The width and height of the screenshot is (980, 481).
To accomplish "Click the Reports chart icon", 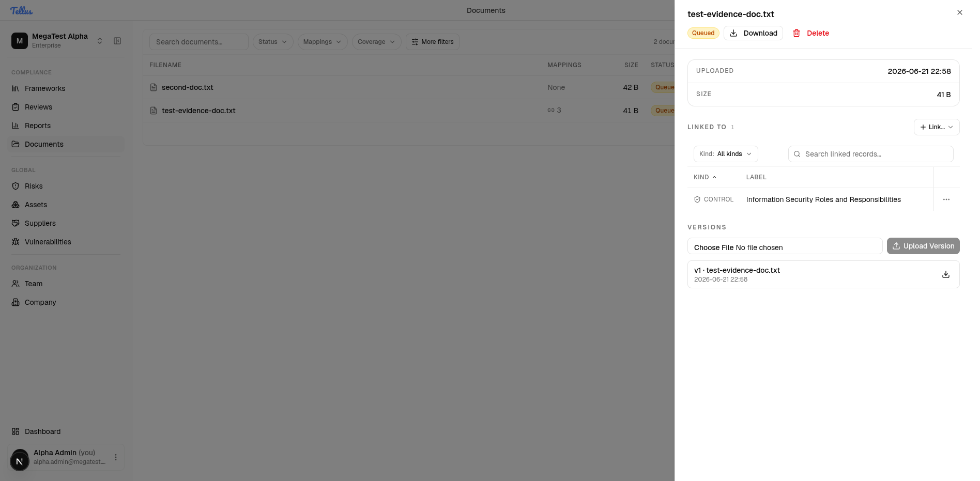I will click(x=16, y=126).
